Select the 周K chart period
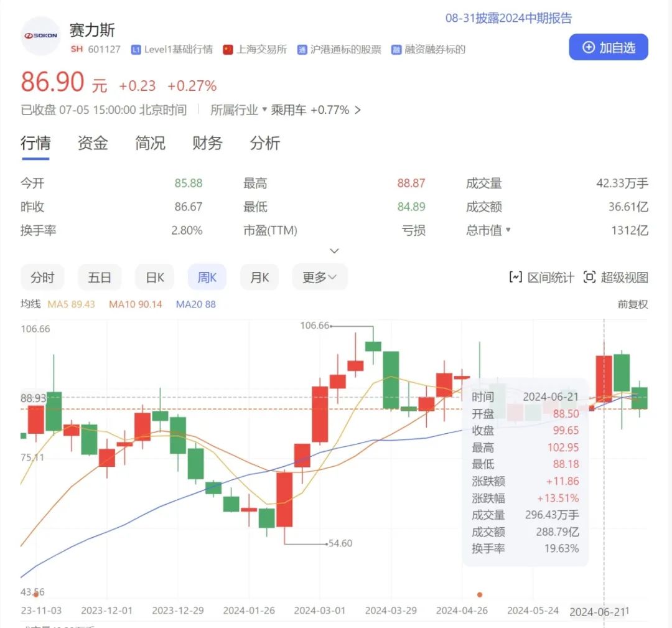 pos(207,278)
